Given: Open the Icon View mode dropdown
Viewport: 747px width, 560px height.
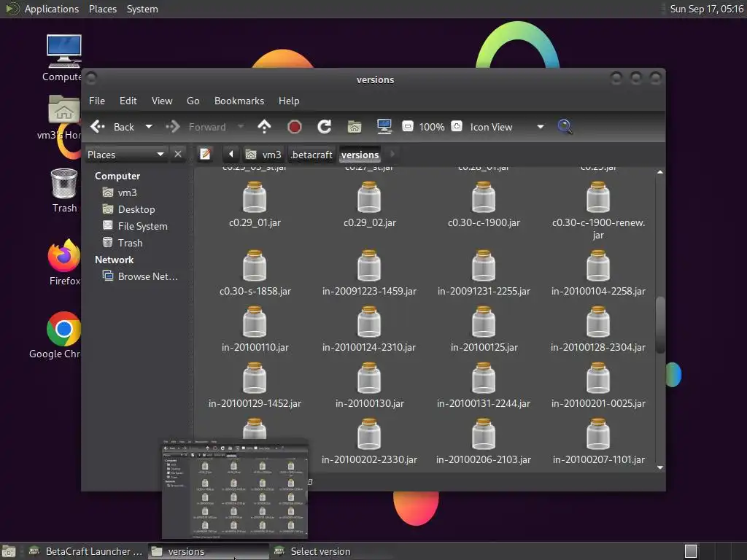Looking at the screenshot, I should tap(507, 127).
